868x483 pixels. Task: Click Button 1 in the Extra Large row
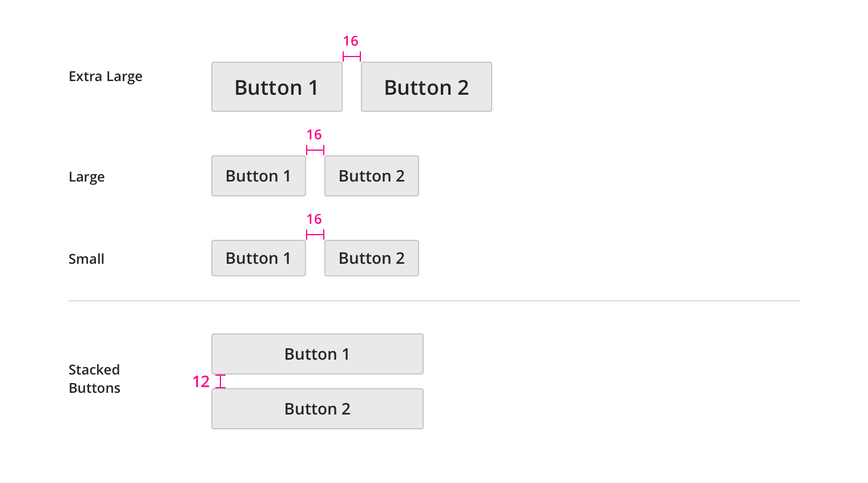click(x=277, y=87)
